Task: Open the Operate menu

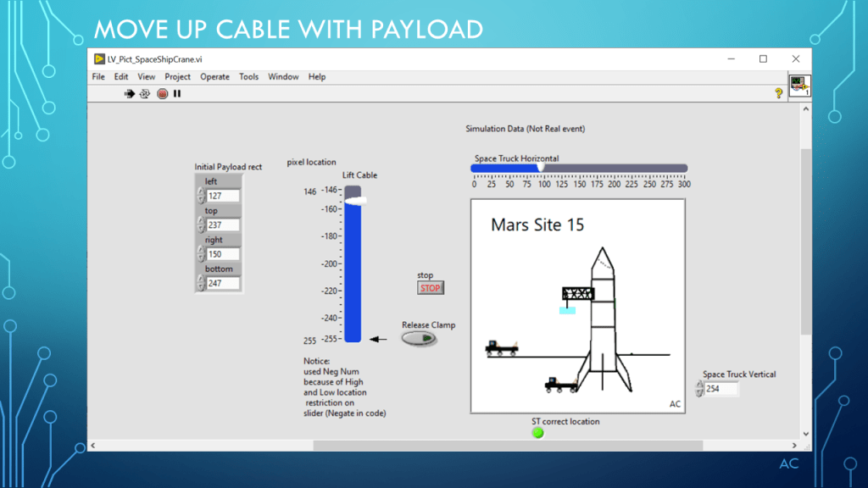Action: pyautogui.click(x=214, y=77)
